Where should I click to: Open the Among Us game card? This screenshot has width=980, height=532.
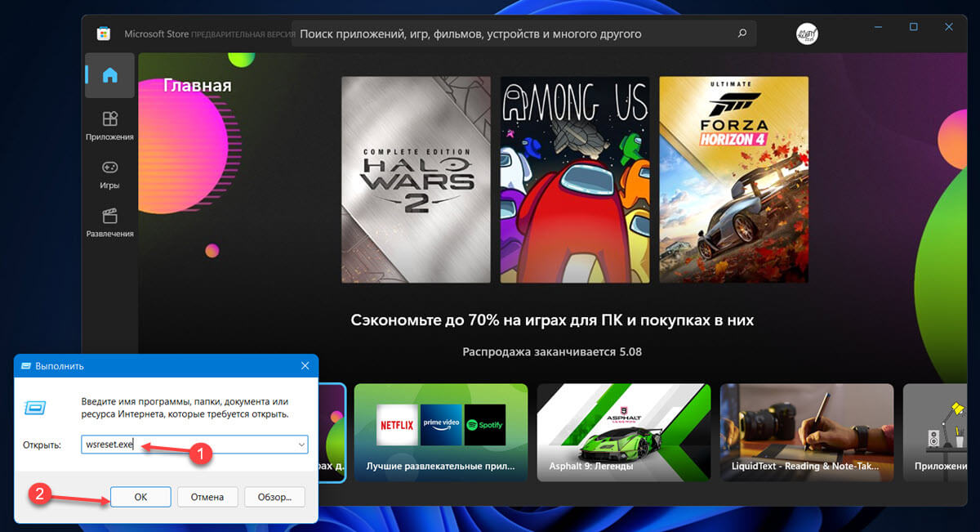click(x=575, y=180)
